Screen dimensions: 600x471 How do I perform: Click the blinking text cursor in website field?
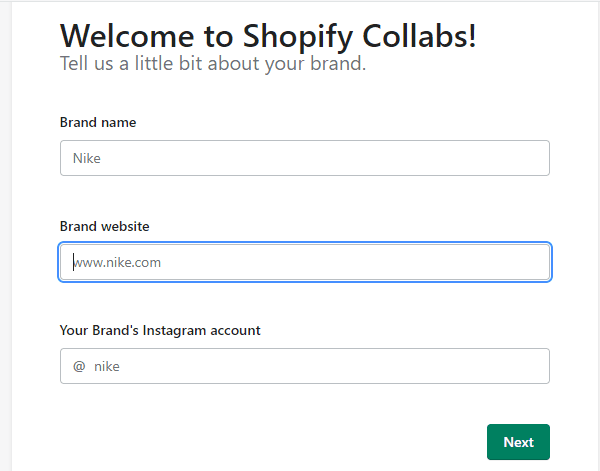[73, 262]
